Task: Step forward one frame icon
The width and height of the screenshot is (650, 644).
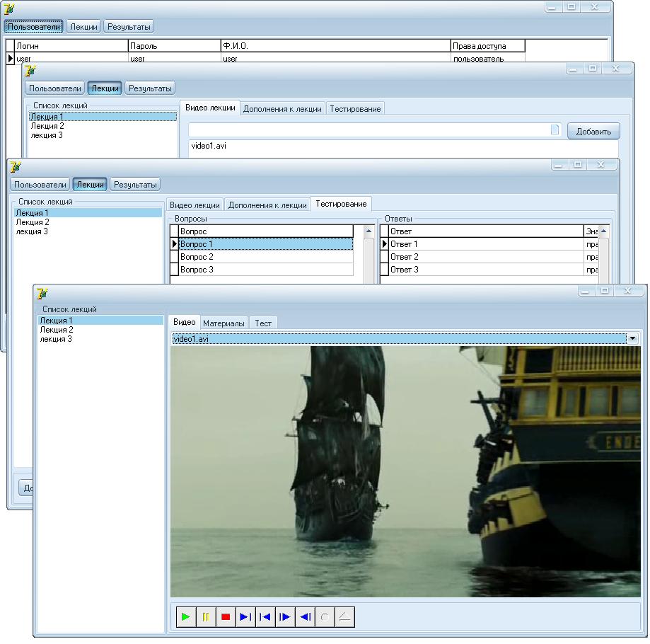Action: [285, 617]
